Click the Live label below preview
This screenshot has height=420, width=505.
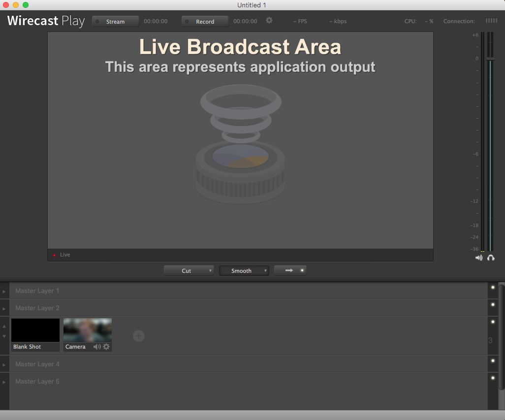(x=65, y=255)
